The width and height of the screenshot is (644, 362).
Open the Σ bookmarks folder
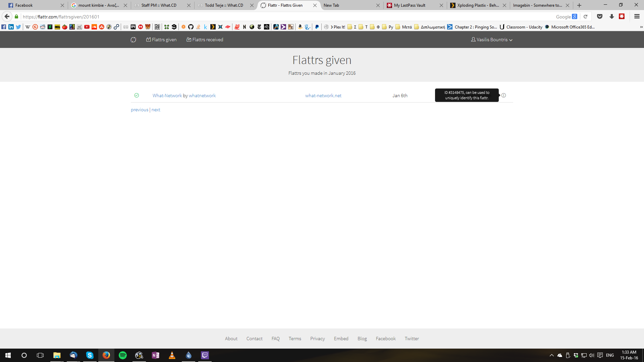352,27
